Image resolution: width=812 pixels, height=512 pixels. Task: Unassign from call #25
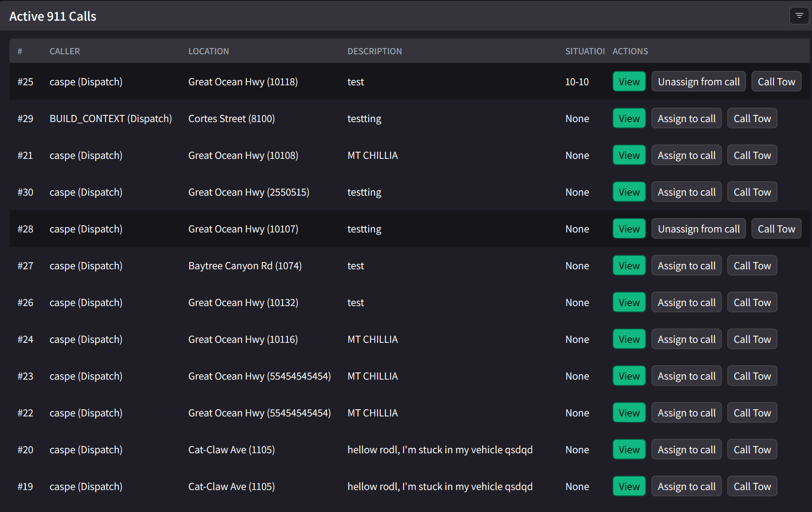point(698,81)
